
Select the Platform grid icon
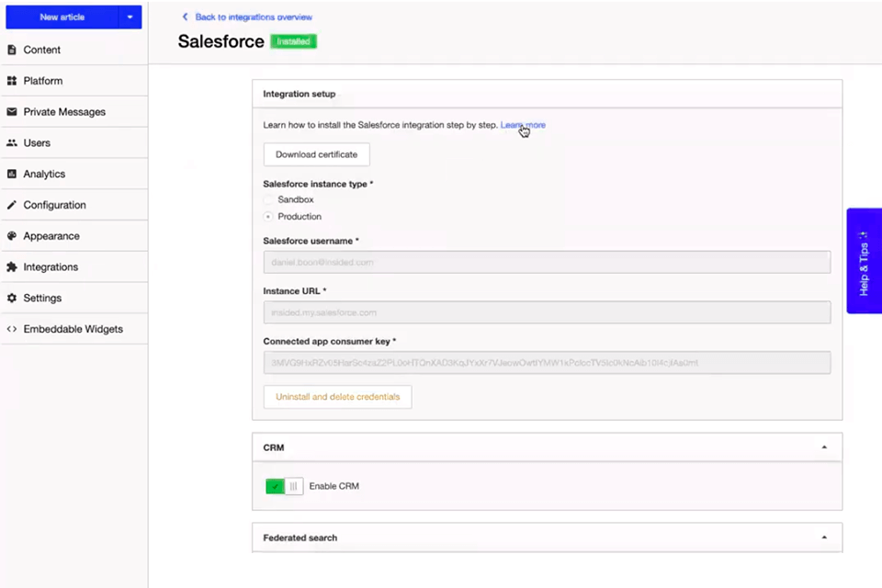coord(12,80)
